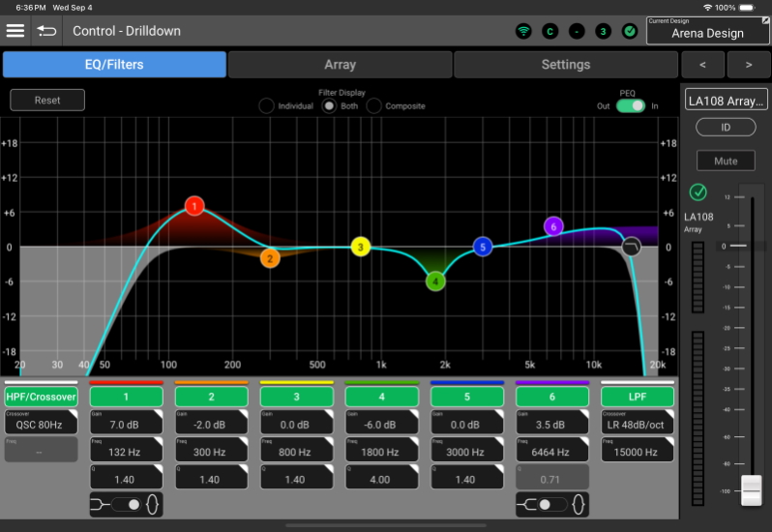This screenshot has width=772, height=532.
Task: Open band 6 frequency 6464 Hz field
Action: 552,450
